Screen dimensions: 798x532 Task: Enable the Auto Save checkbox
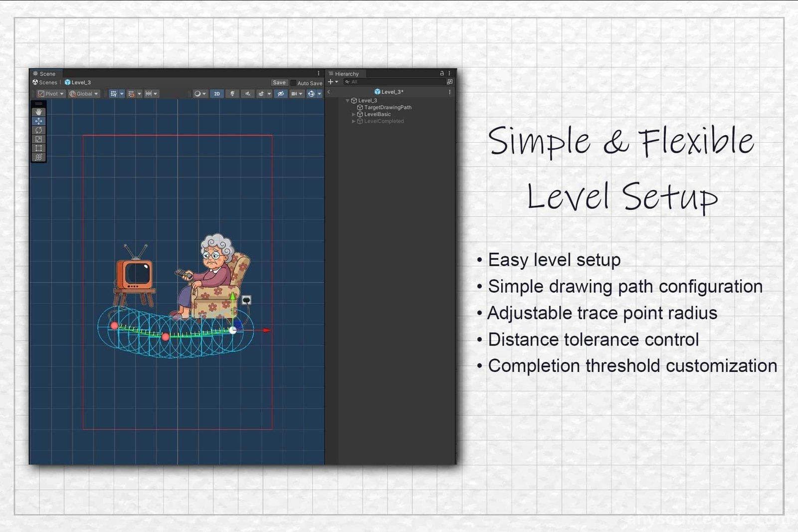(x=293, y=83)
